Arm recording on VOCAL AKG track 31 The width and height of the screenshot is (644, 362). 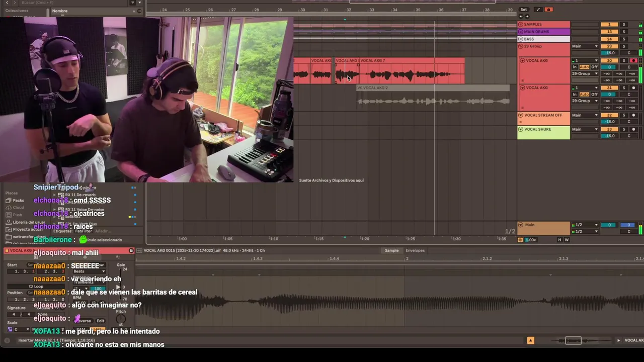point(633,88)
